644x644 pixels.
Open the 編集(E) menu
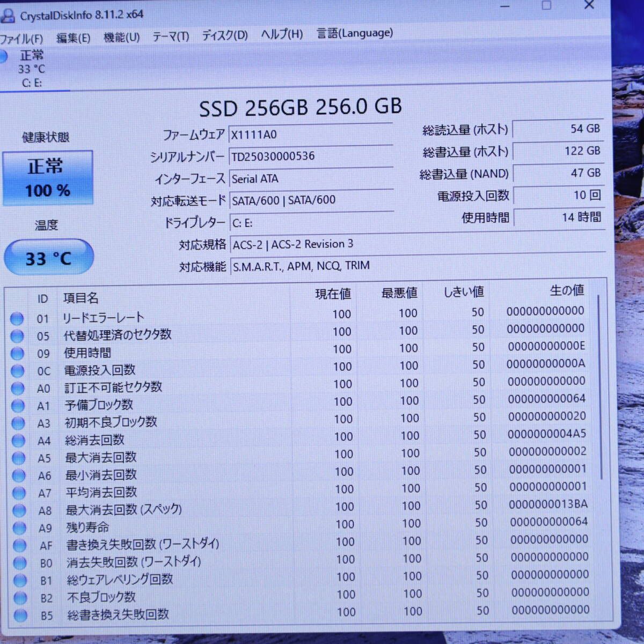tap(73, 38)
